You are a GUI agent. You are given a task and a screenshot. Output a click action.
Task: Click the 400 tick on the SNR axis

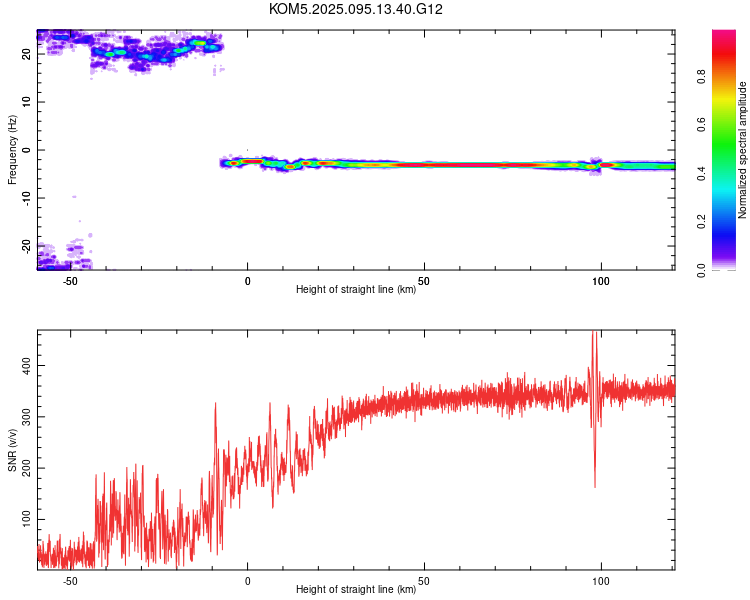(x=26, y=368)
